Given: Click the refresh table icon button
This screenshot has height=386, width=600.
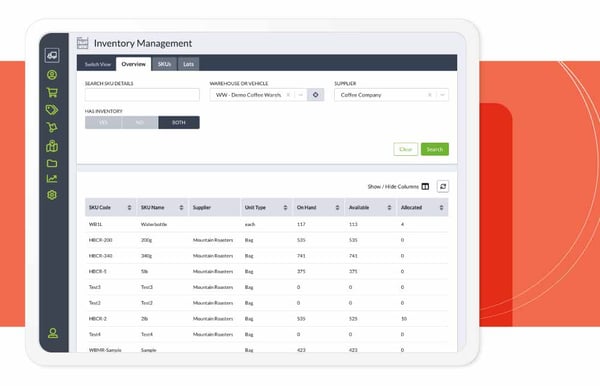Looking at the screenshot, I should (x=443, y=186).
